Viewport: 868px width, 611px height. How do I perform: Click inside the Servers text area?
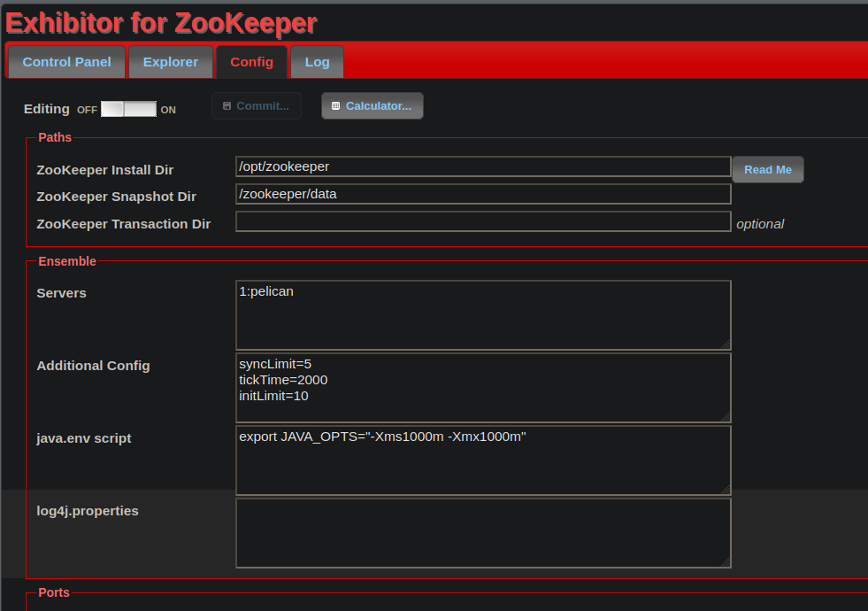point(483,315)
